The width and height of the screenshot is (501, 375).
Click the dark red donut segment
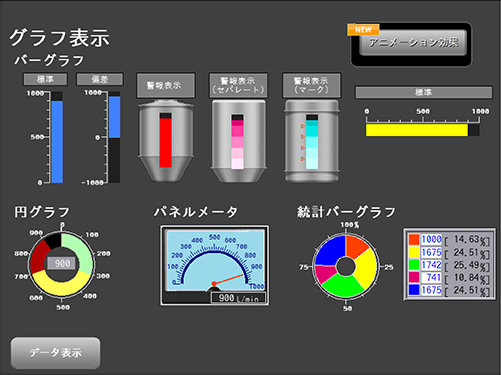point(38,258)
